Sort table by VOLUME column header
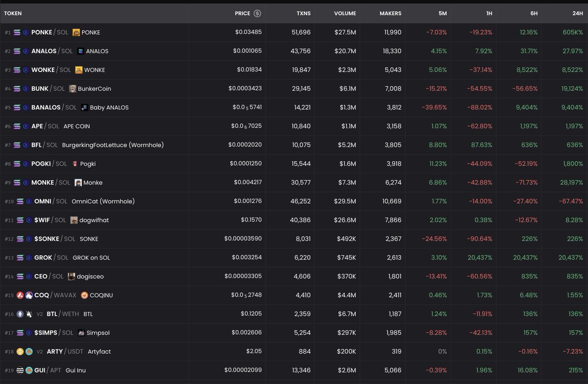The image size is (588, 384). point(345,14)
